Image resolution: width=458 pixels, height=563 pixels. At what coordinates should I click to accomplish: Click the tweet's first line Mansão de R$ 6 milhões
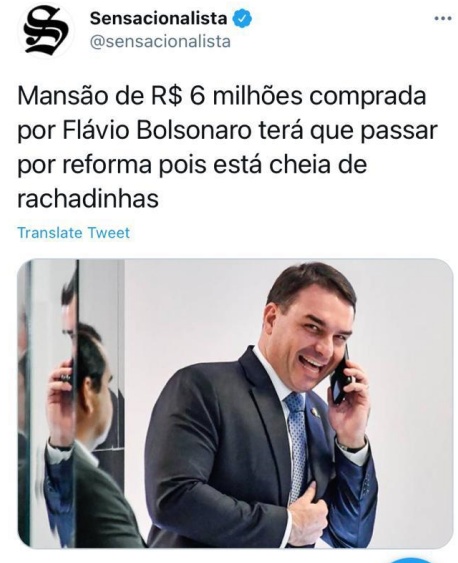[x=160, y=96]
